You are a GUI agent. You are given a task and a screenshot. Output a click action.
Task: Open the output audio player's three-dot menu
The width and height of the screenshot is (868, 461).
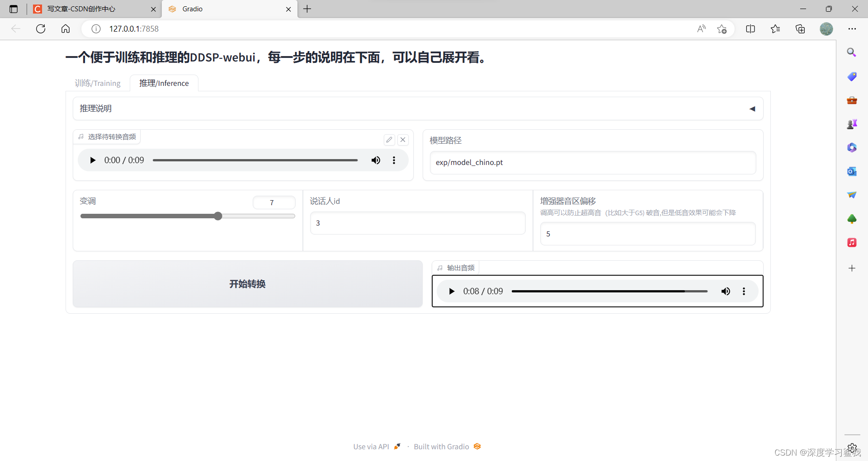[744, 291]
